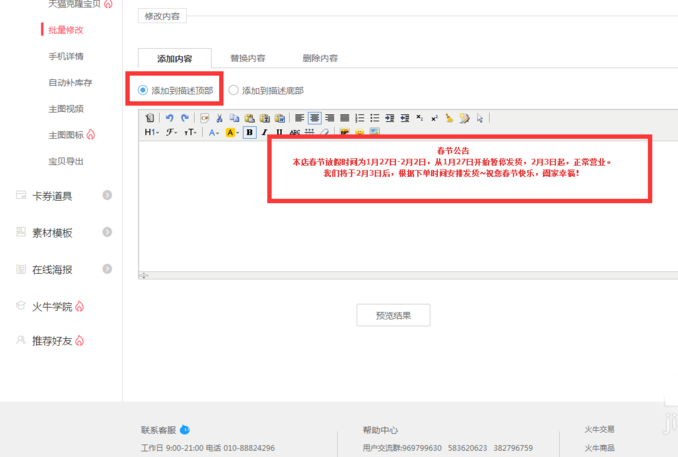Click the cut (scissors) icon
The width and height of the screenshot is (678, 457).
click(219, 118)
